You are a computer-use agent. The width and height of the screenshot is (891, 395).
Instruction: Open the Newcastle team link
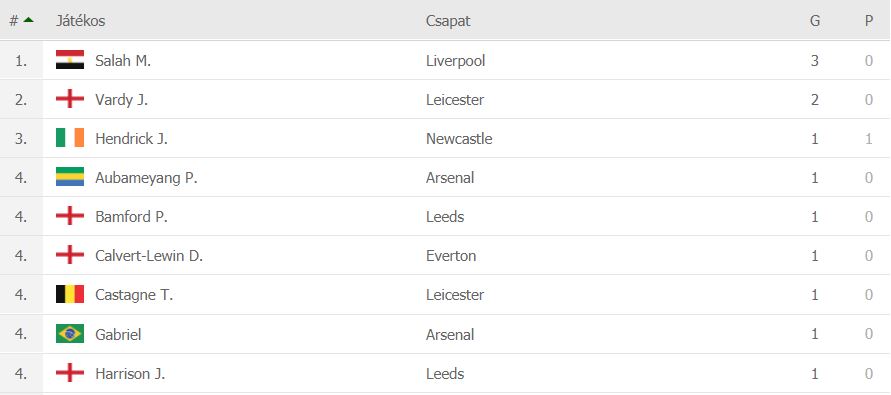[x=459, y=139]
